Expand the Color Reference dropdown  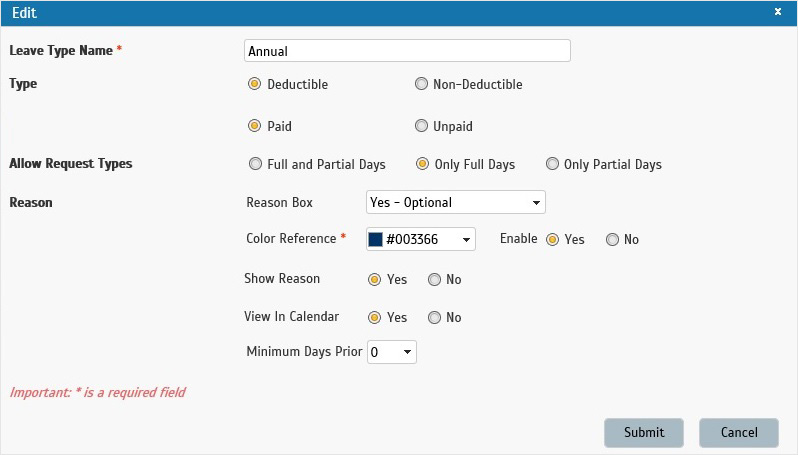tap(421, 239)
